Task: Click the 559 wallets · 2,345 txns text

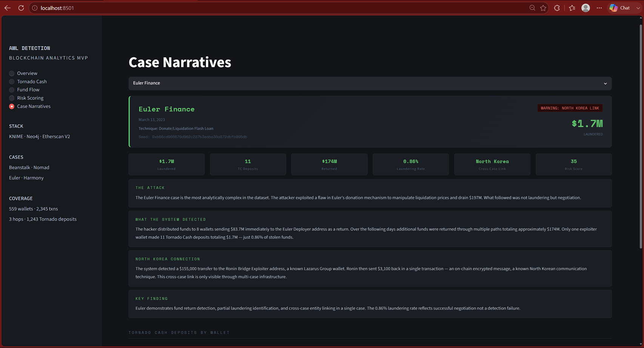Action: (34, 209)
